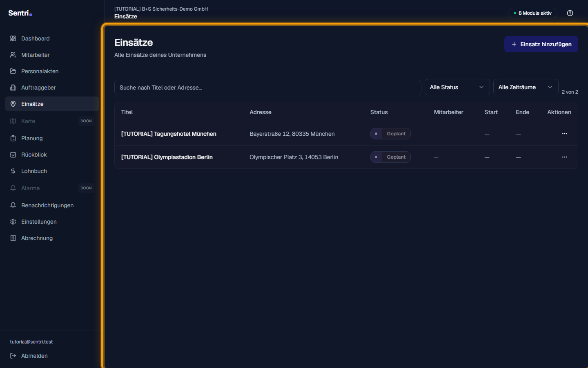Screen dimensions: 588x368
Task: Open actions menu for Tagungshotel München
Action: pos(565,134)
